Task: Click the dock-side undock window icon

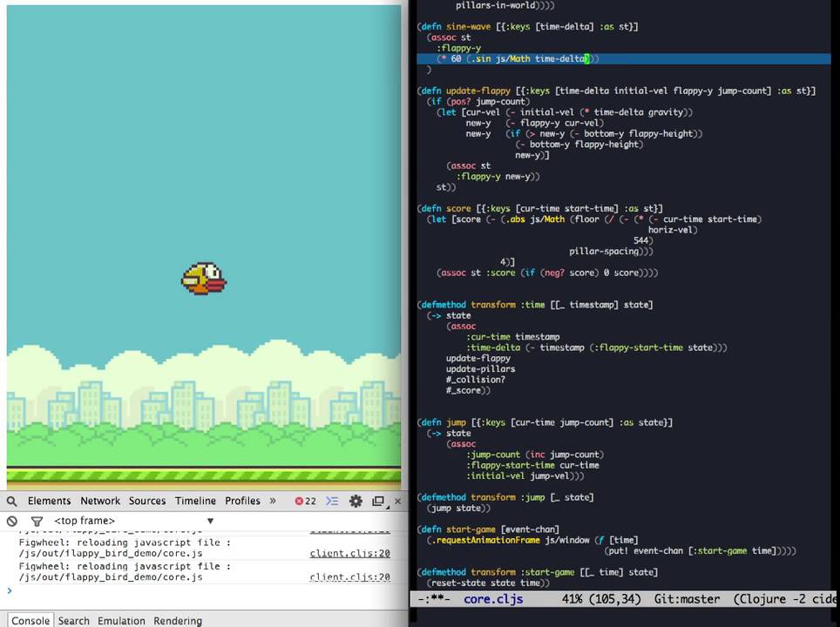Action: coord(378,502)
